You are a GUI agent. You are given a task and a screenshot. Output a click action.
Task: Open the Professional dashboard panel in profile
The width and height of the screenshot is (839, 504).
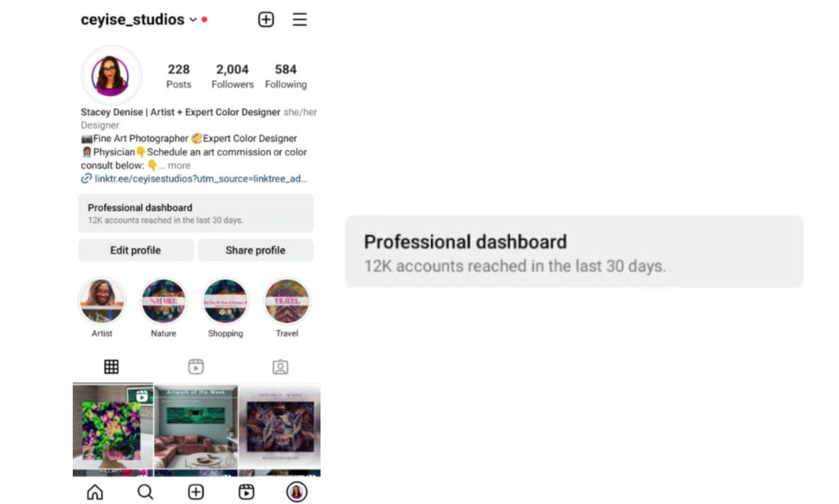[196, 213]
